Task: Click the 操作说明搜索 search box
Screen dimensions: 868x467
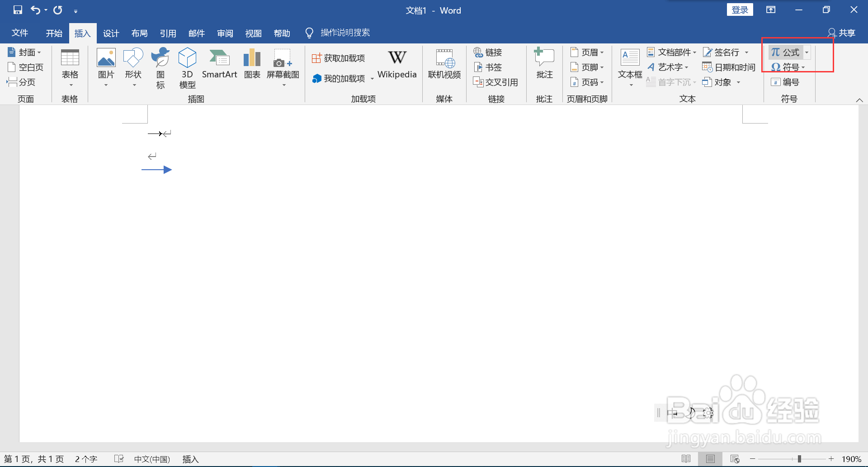Action: coord(345,32)
